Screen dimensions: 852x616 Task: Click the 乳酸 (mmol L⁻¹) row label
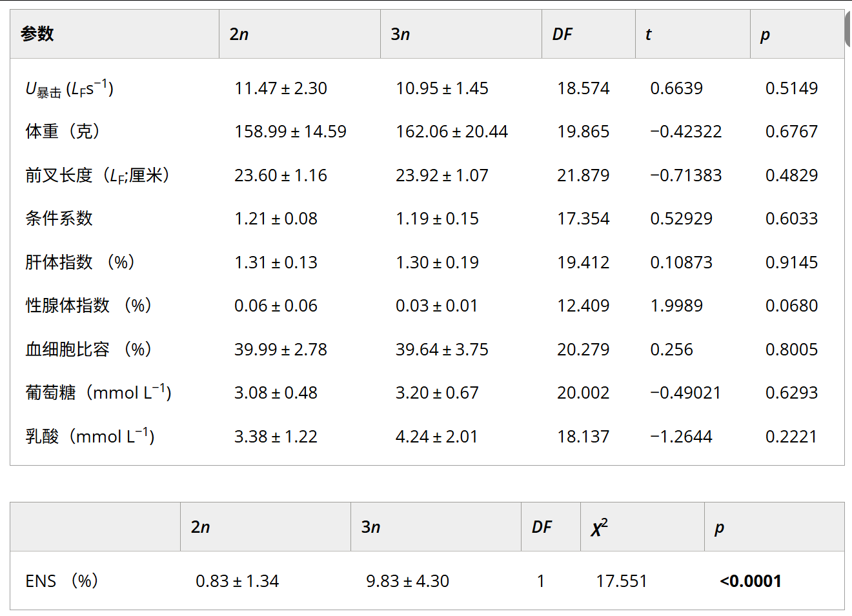click(x=90, y=437)
